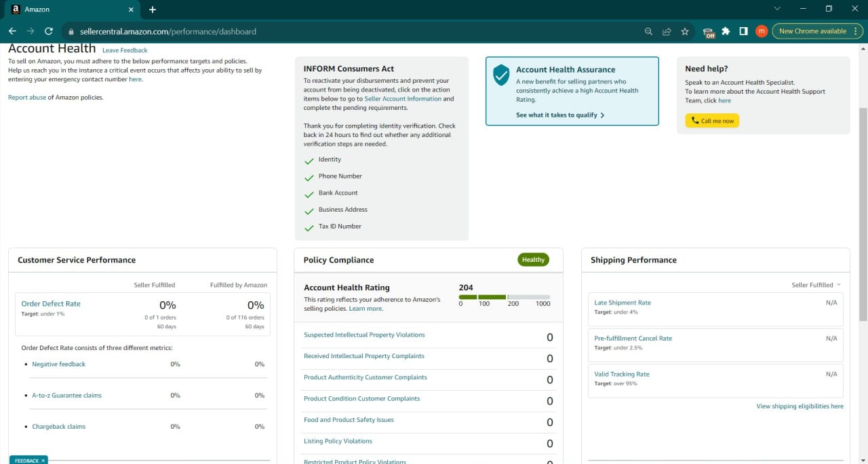
Task: Click the Business Address checkmark row
Action: [x=336, y=210]
